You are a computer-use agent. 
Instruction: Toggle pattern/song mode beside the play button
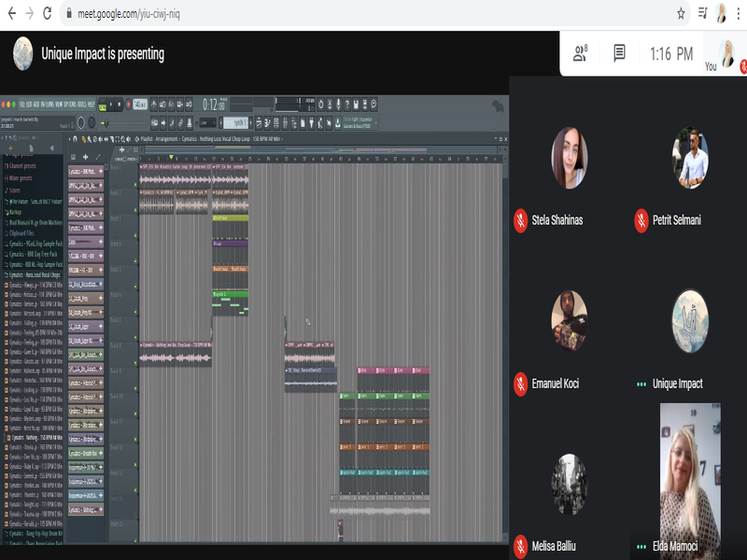click(102, 105)
